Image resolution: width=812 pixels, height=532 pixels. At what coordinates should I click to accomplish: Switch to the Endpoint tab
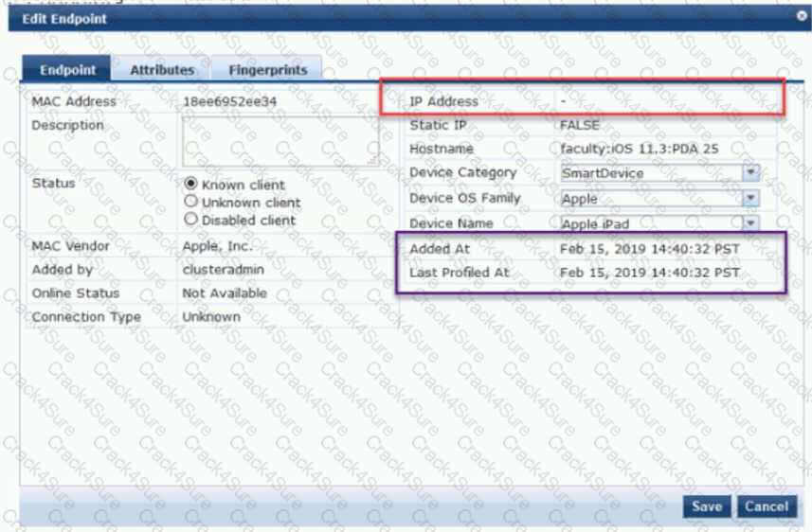pos(67,70)
